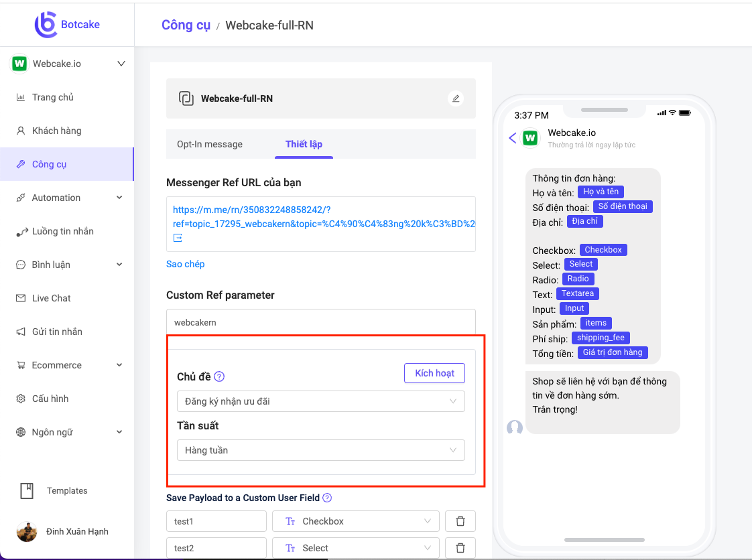The image size is (752, 560).
Task: Open the Tần suất frequency dropdown
Action: coord(320,450)
